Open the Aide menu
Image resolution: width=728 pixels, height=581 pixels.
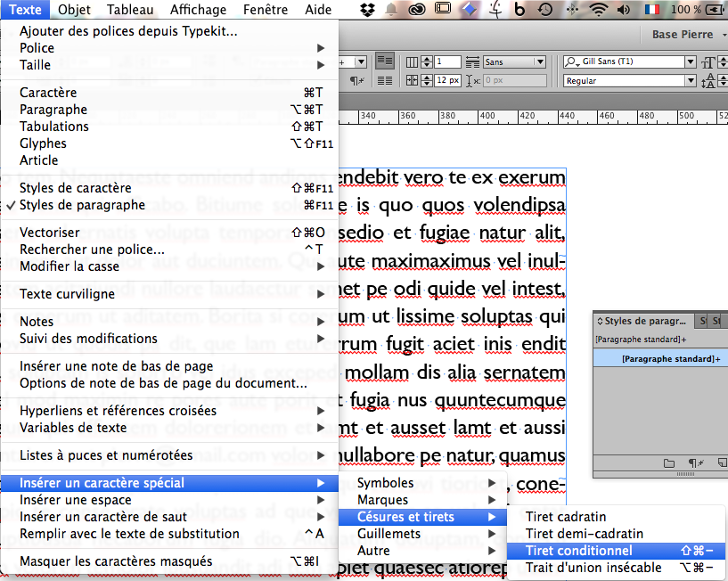[x=318, y=9]
